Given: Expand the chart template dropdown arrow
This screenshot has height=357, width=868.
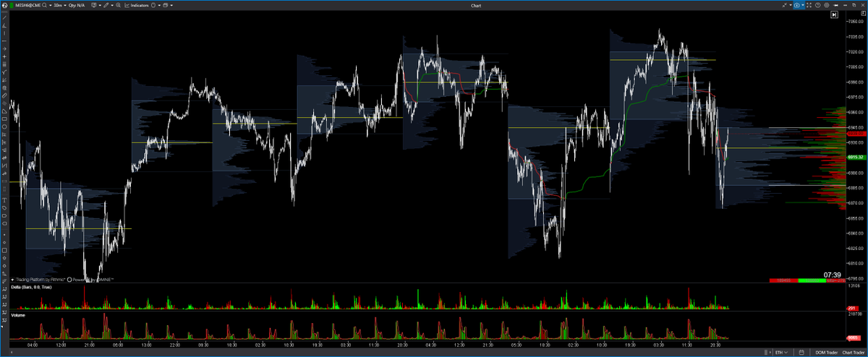Looking at the screenshot, I should [x=100, y=5].
